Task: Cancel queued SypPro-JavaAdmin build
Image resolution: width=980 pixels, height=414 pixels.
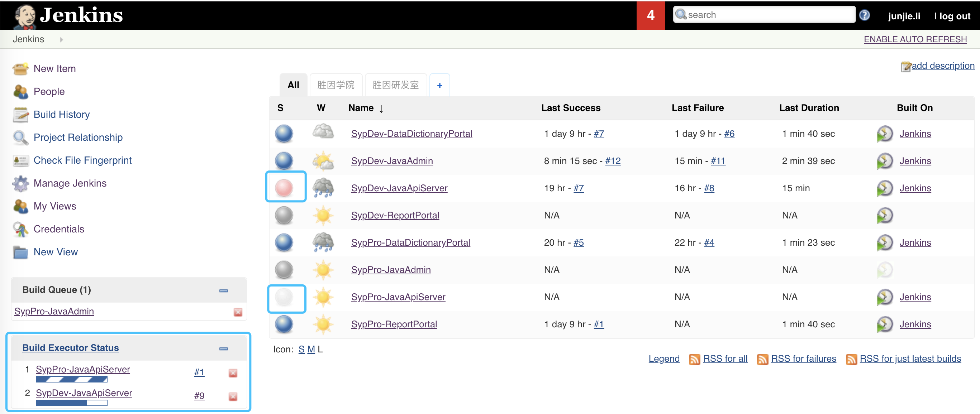Action: pos(238,312)
